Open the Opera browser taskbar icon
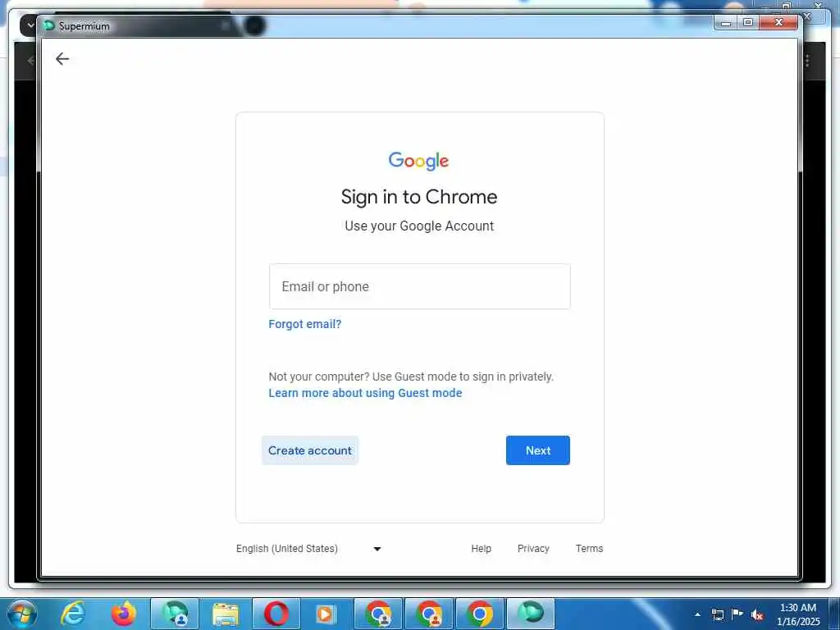Image resolution: width=840 pixels, height=630 pixels. point(276,614)
